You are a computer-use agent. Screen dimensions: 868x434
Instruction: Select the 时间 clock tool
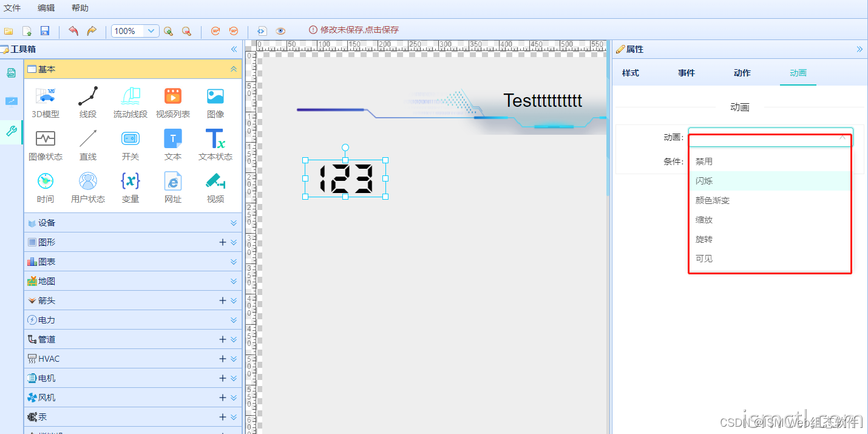46,187
